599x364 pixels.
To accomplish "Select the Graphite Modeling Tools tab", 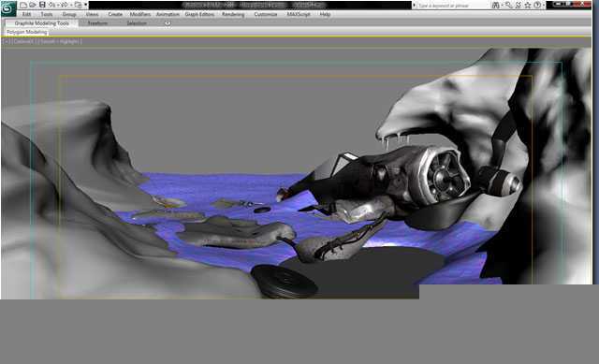I will point(41,23).
